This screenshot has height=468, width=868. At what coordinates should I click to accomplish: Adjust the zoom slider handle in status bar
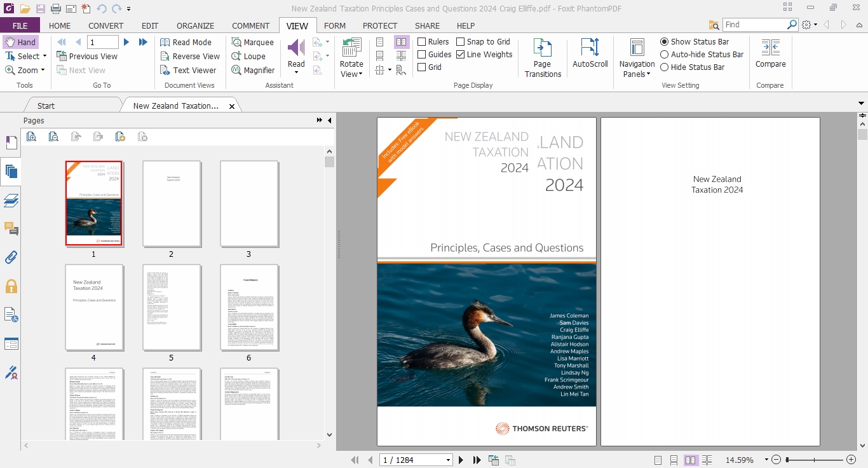click(x=787, y=460)
